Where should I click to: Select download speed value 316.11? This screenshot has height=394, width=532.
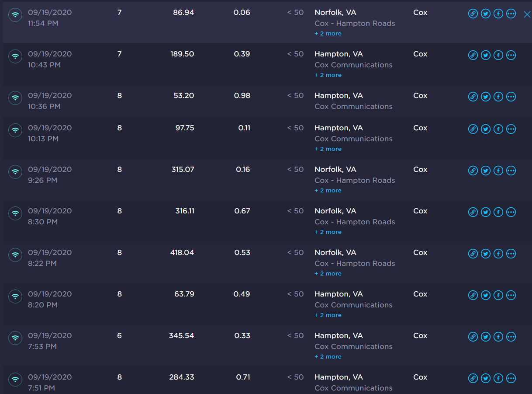(x=185, y=211)
